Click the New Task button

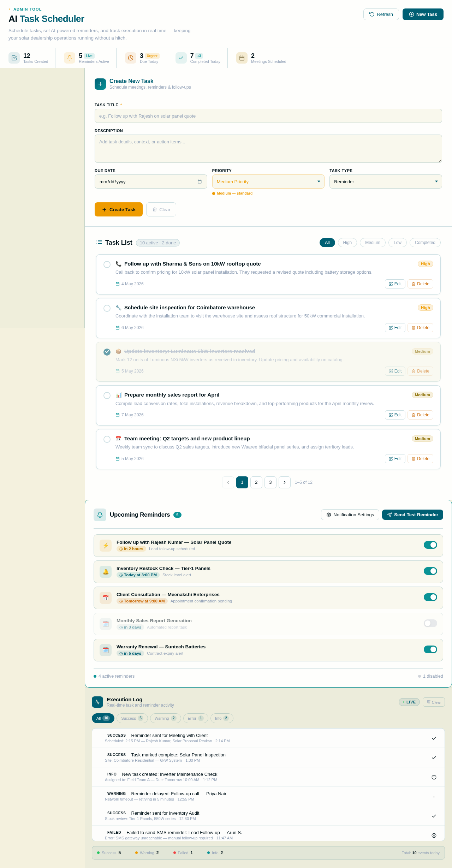point(423,14)
